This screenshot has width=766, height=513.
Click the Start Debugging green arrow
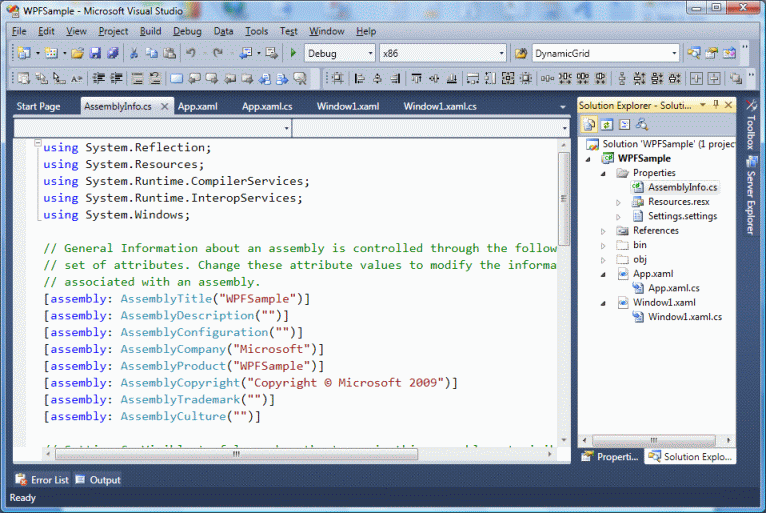tap(293, 53)
